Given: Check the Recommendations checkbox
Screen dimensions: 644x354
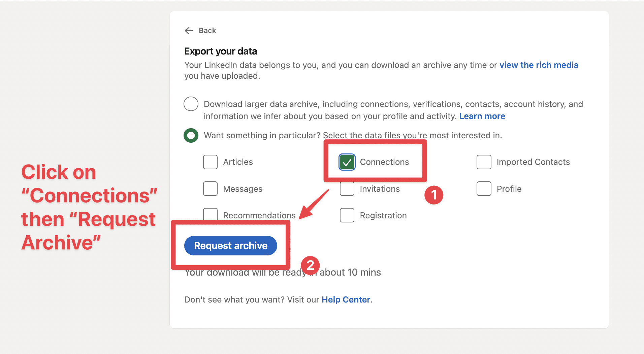Looking at the screenshot, I should coord(210,215).
